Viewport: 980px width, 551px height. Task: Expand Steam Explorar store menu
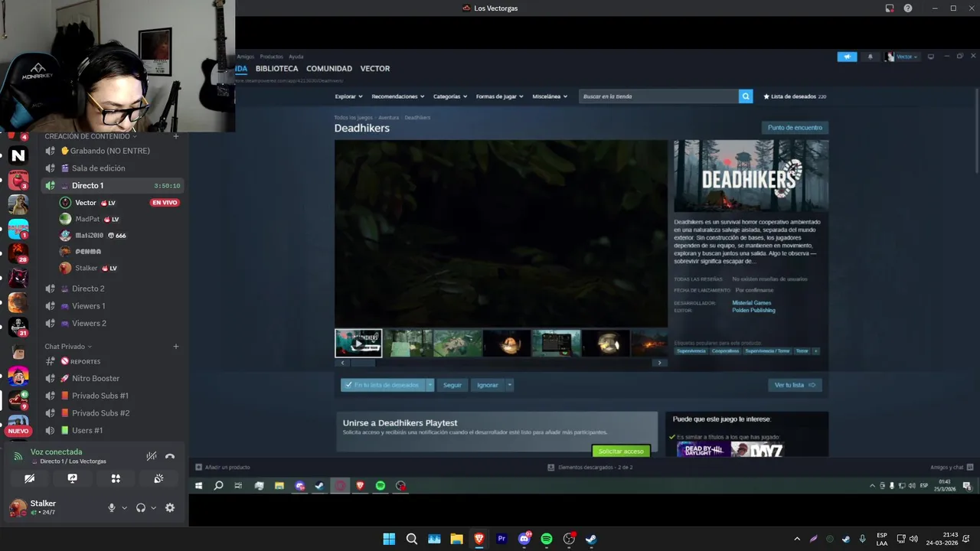pyautogui.click(x=348, y=96)
